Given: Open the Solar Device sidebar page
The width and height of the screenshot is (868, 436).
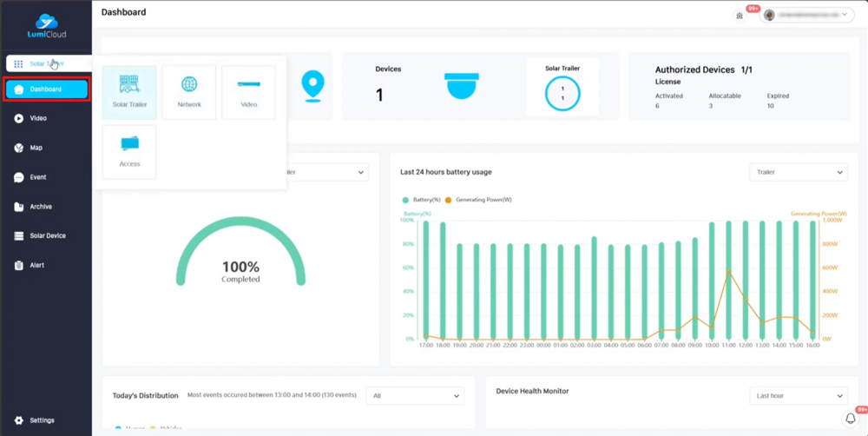Looking at the screenshot, I should (x=47, y=235).
